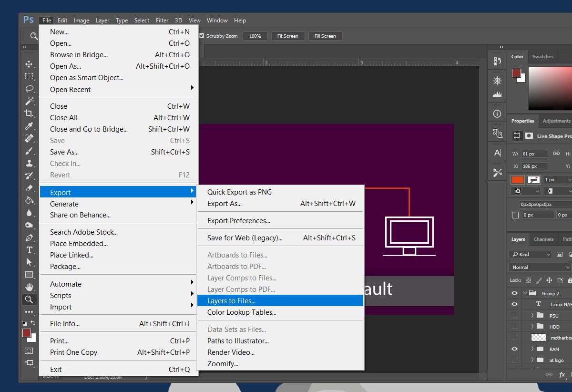This screenshot has height=392, width=572.
Task: Choose the Eyedropper tool
Action: (x=29, y=126)
